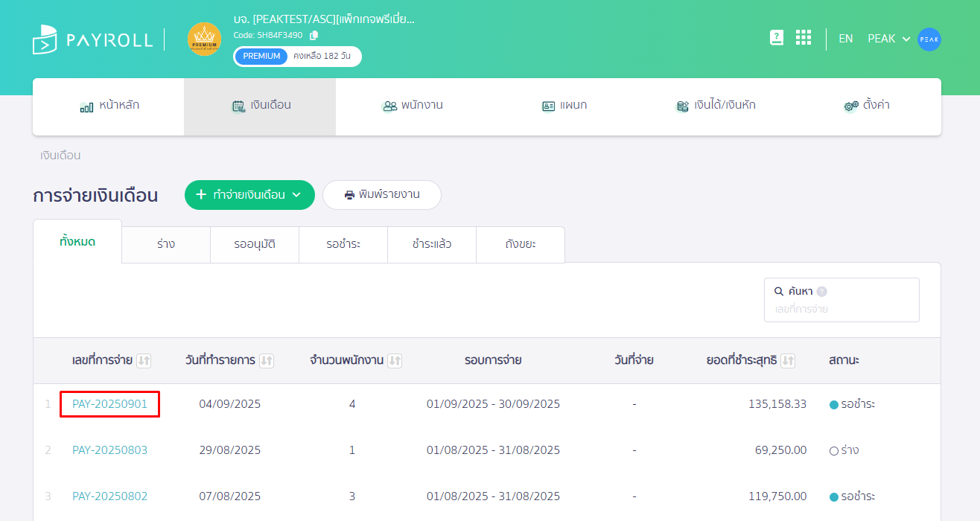Click amount 119,750.00
The image size is (980, 521).
(777, 496)
